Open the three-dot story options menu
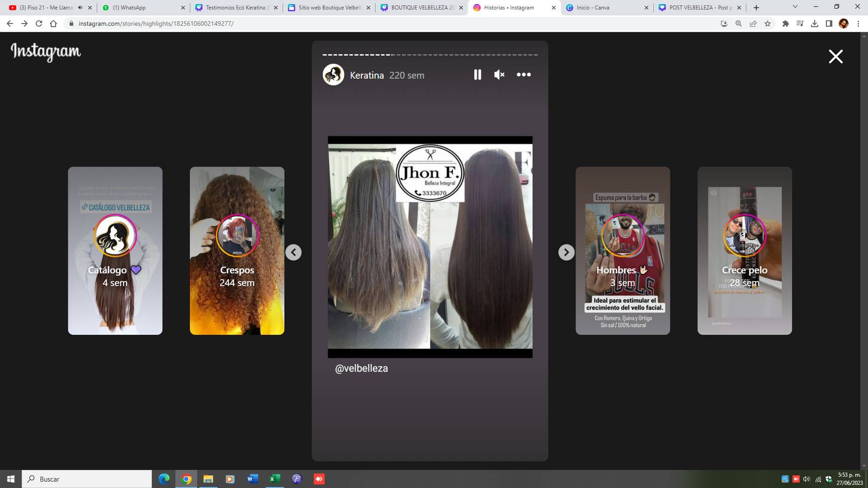Viewport: 868px width, 488px height. (x=523, y=75)
